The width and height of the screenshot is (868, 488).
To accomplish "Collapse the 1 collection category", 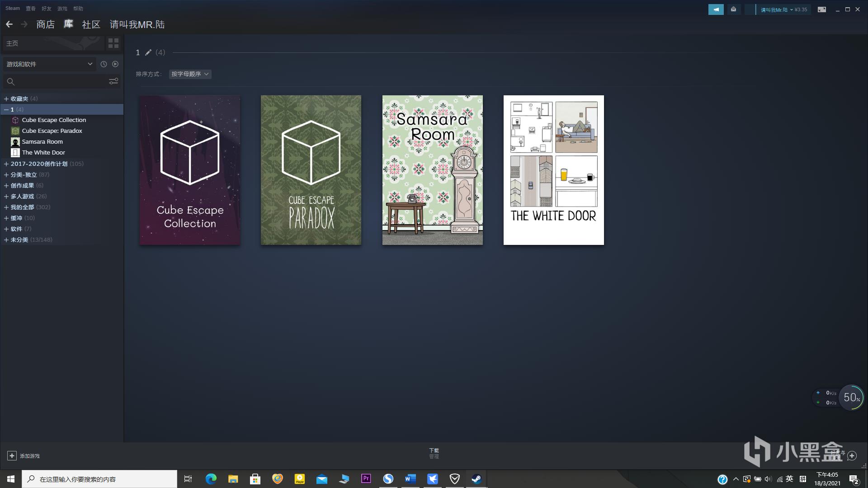I will coord(6,109).
